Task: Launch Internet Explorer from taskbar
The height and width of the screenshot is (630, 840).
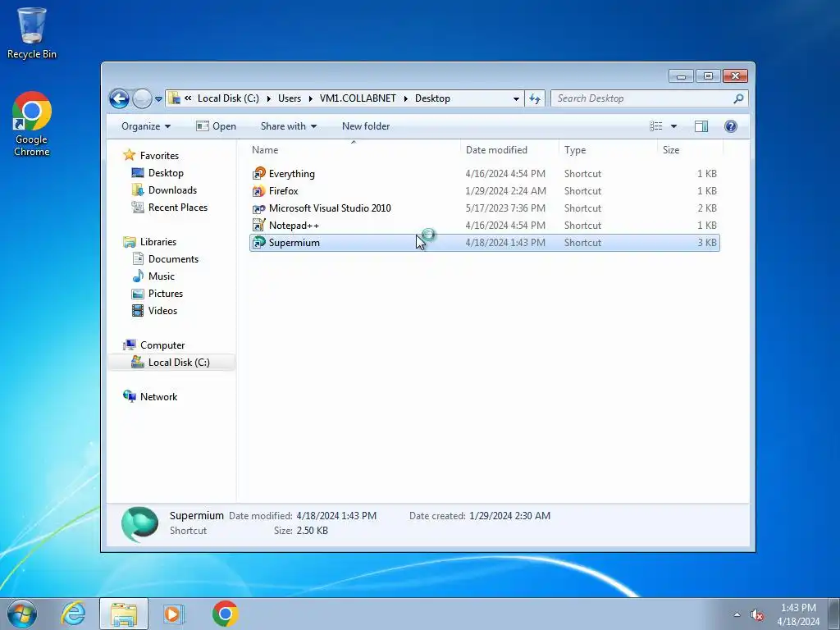Action: (73, 614)
